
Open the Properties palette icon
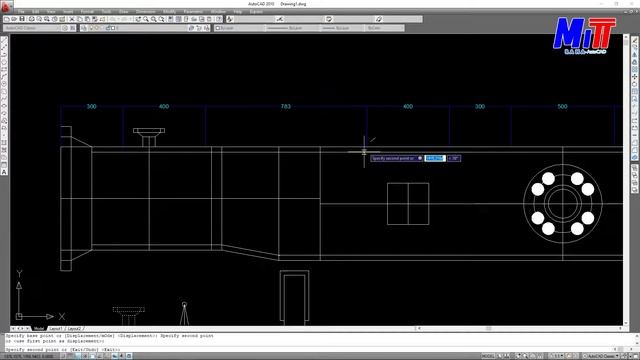pos(171,19)
